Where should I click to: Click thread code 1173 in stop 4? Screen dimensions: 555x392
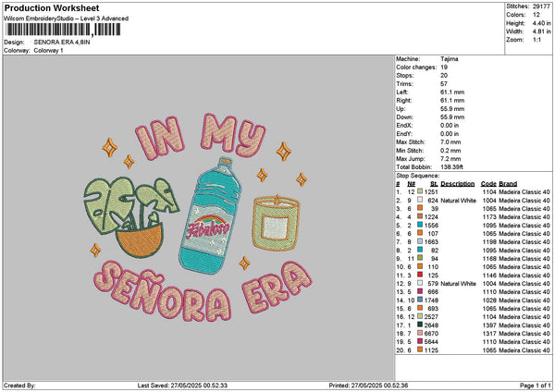coord(489,217)
